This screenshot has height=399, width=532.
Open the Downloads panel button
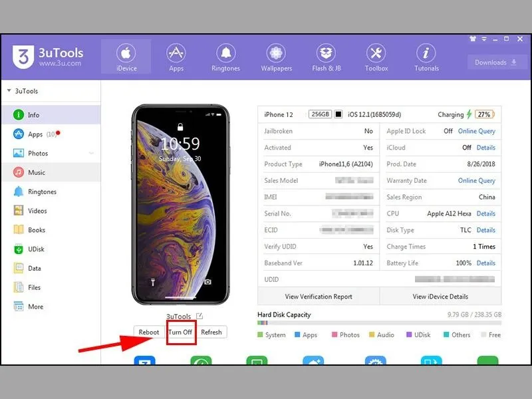point(495,63)
